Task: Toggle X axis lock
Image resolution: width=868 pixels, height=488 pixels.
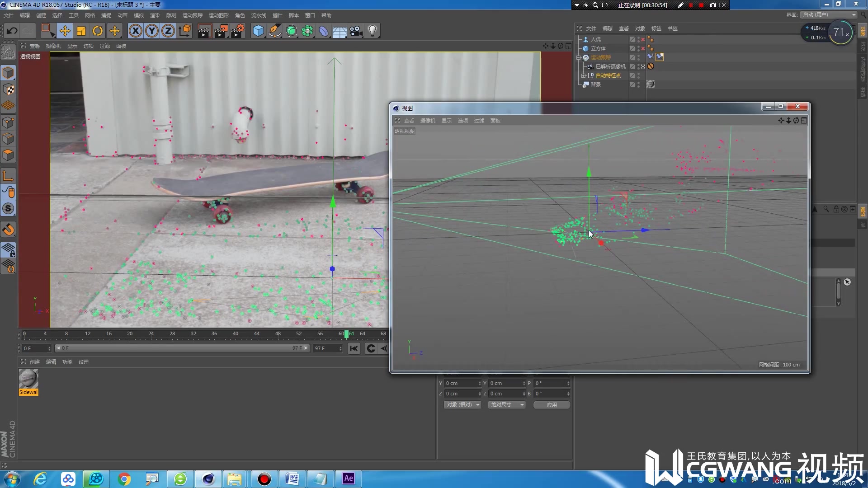Action: tap(135, 31)
